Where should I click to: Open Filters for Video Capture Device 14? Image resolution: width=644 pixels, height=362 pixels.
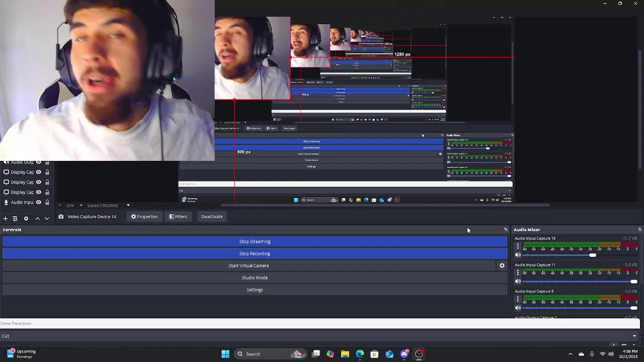(178, 217)
